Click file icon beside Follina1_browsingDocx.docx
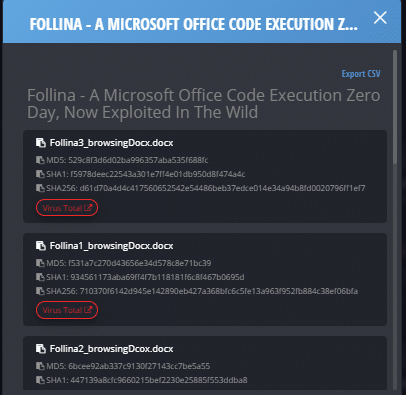406x395 pixels. pos(41,246)
